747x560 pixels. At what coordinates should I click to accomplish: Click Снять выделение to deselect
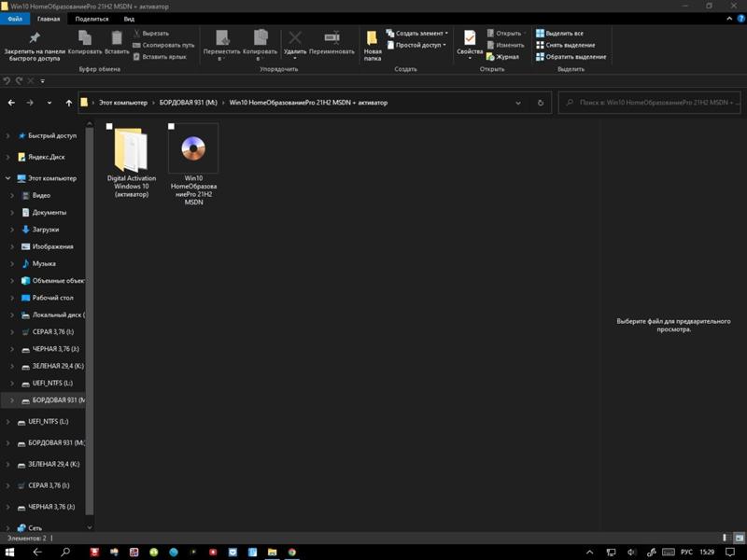[x=566, y=45]
